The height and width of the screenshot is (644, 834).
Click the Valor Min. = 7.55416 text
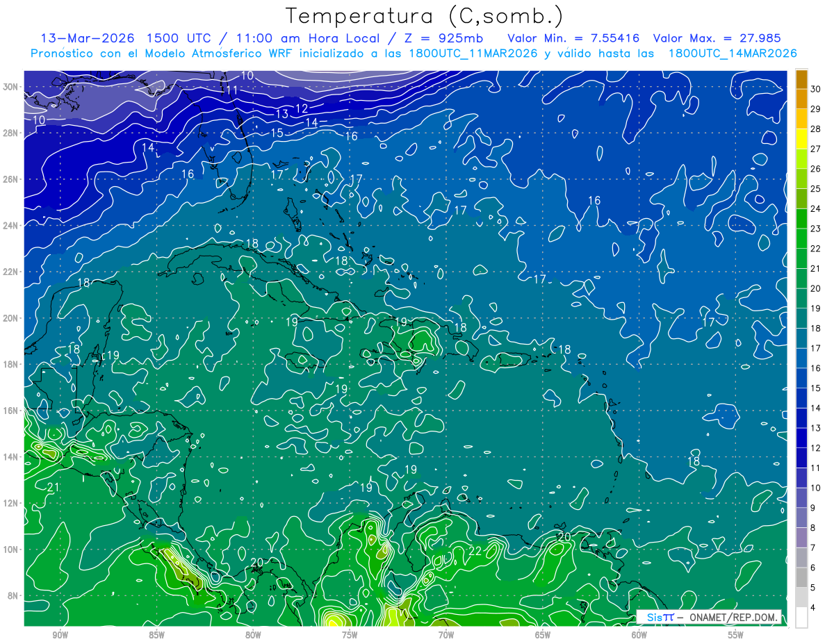click(x=574, y=38)
